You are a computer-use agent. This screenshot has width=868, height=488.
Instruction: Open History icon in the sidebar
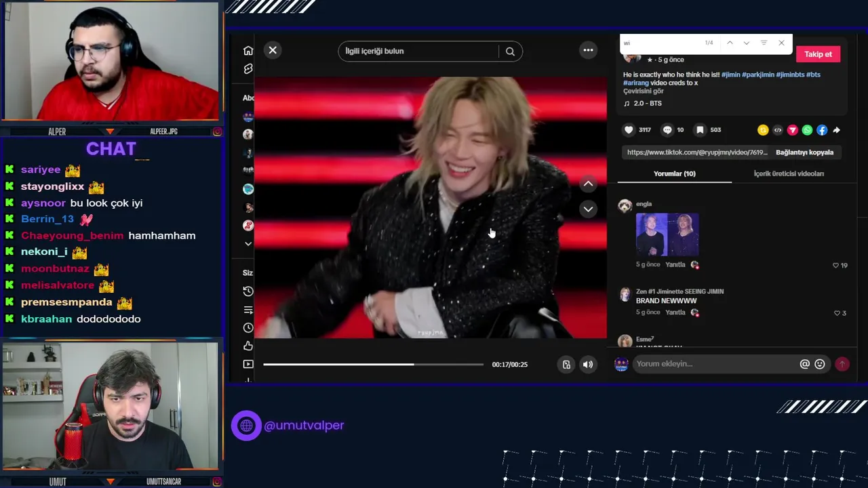click(248, 291)
